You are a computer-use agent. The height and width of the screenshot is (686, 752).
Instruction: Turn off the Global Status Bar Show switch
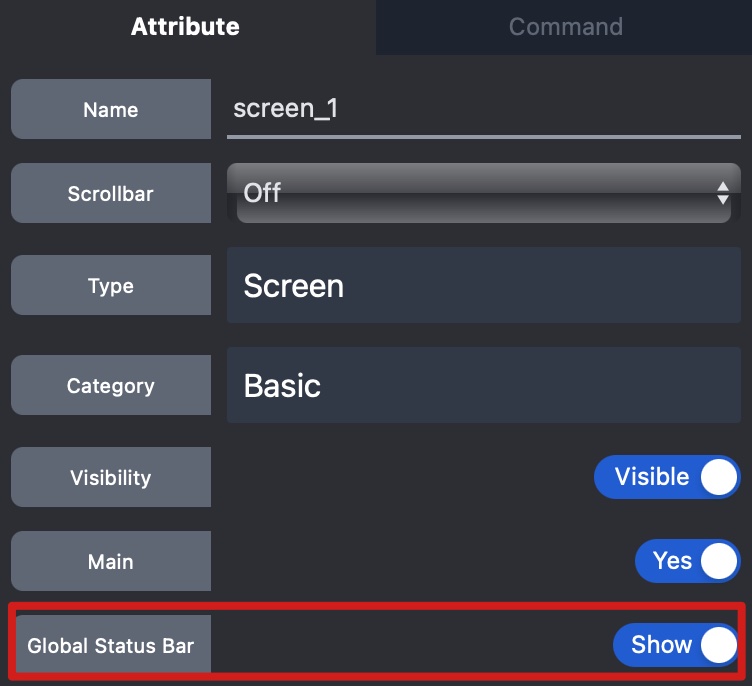(676, 645)
